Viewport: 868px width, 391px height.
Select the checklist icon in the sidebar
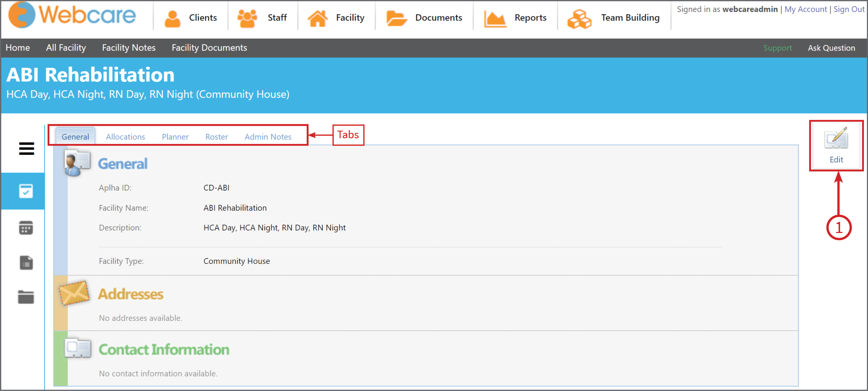pyautogui.click(x=26, y=191)
